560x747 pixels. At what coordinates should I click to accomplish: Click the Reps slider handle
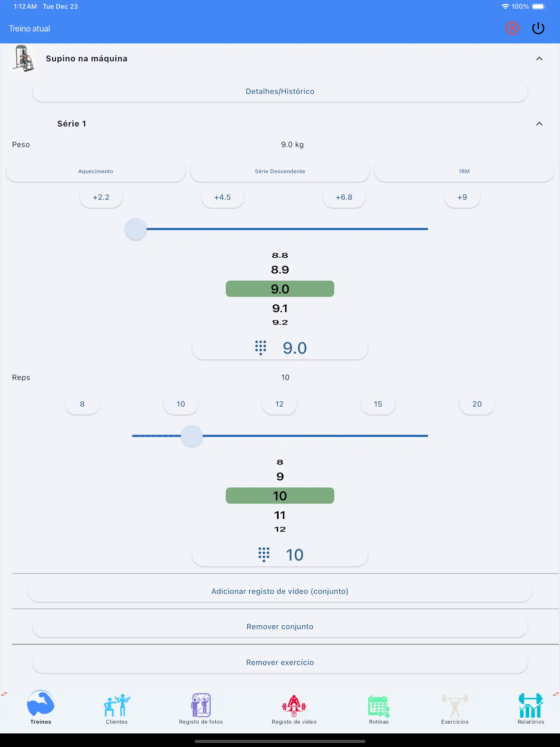pos(192,436)
